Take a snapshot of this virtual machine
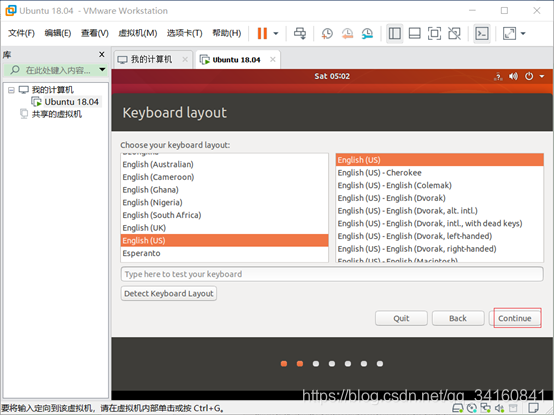Image resolution: width=554 pixels, height=415 pixels. 327,34
